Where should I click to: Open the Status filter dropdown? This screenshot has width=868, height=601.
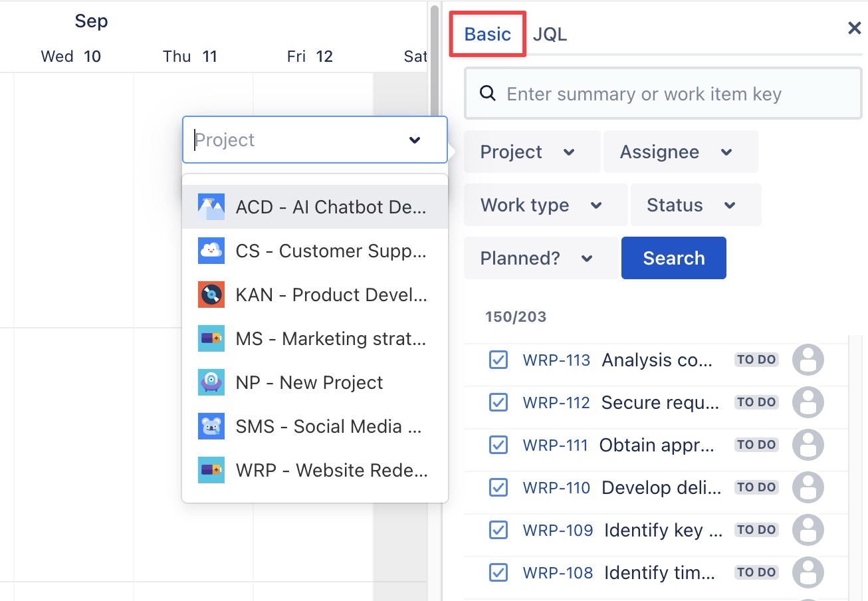coord(695,205)
